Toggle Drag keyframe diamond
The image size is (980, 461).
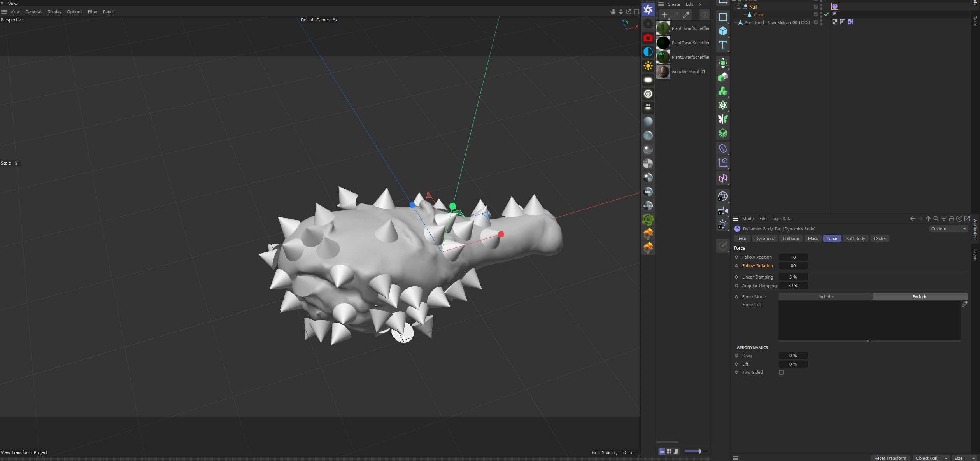tap(736, 356)
